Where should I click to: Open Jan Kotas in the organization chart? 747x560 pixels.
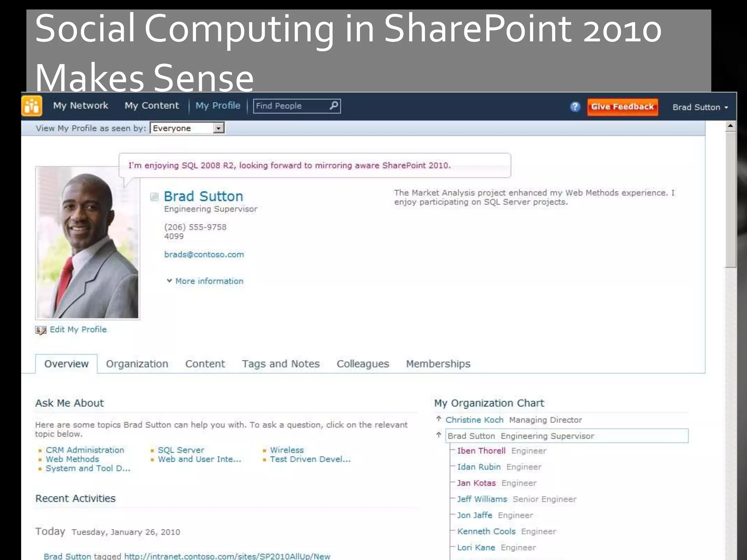(x=476, y=483)
